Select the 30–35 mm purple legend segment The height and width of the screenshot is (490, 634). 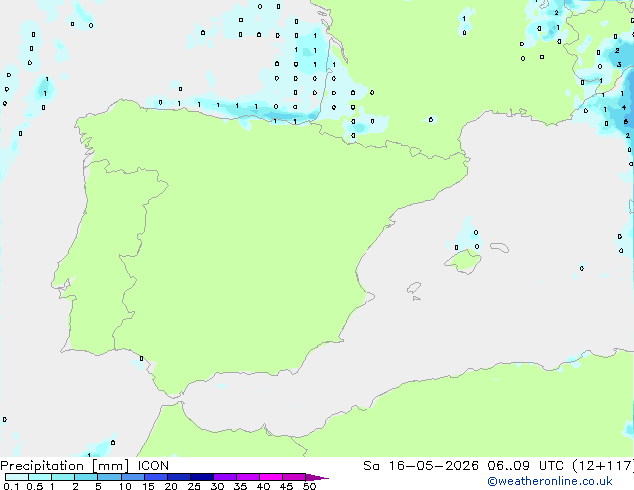point(225,477)
